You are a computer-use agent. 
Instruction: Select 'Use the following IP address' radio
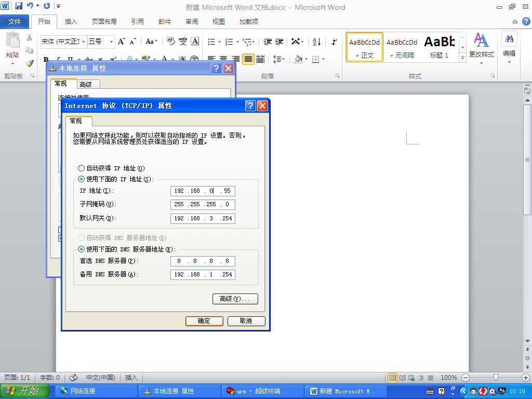(x=81, y=179)
